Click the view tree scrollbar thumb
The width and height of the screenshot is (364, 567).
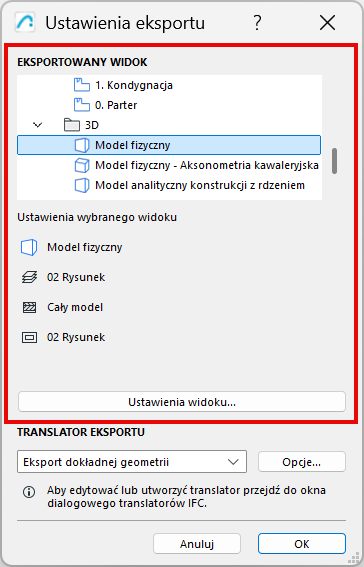(334, 161)
